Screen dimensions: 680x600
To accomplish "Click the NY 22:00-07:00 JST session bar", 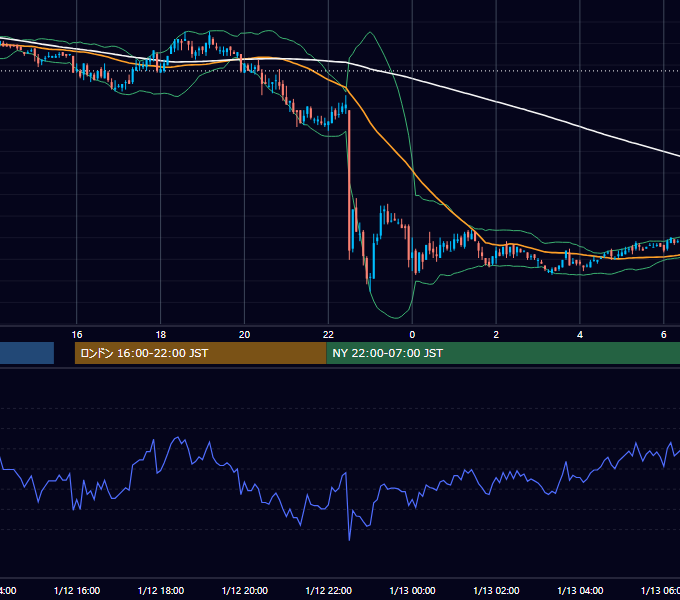I will point(503,353).
